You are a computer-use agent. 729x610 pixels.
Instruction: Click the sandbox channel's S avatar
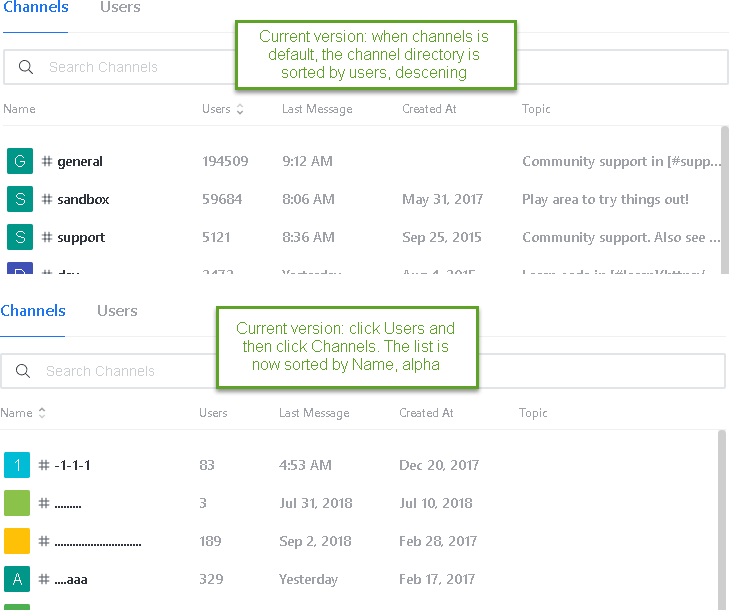click(x=19, y=199)
